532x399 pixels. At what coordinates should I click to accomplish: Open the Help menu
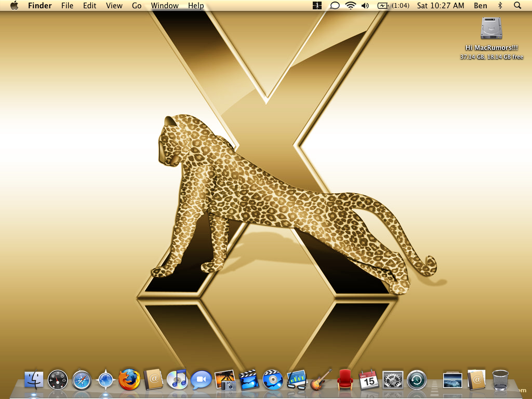196,5
